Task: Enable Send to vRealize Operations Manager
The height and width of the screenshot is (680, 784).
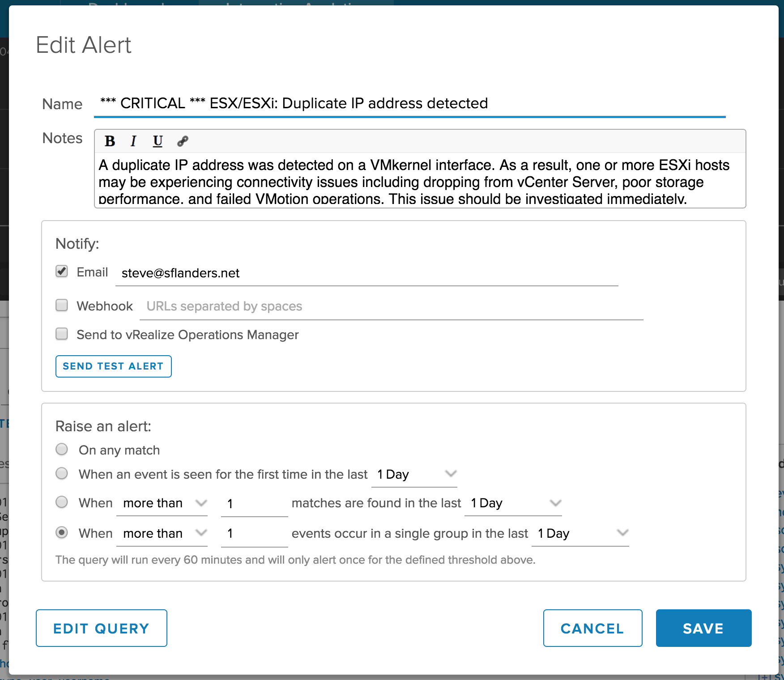Action: (62, 334)
